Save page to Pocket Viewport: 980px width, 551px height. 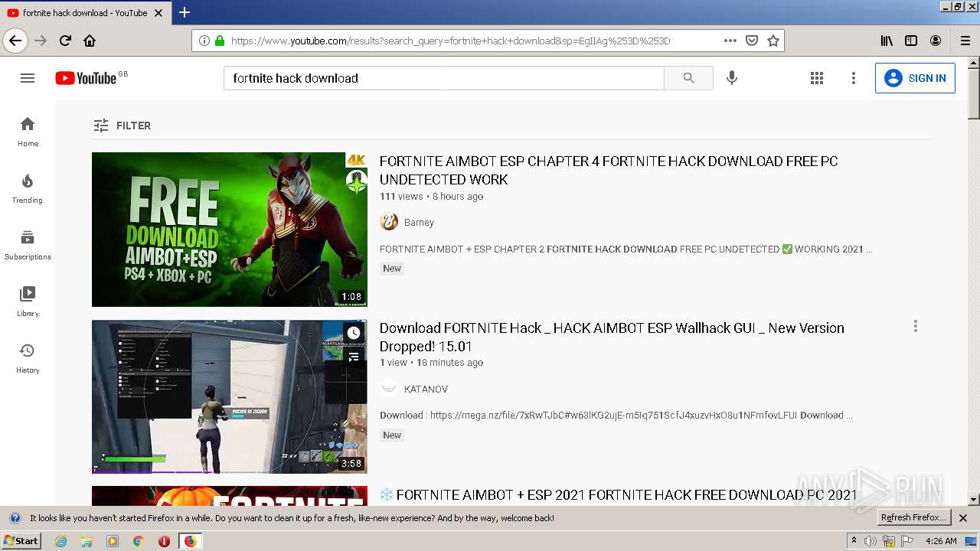click(752, 41)
